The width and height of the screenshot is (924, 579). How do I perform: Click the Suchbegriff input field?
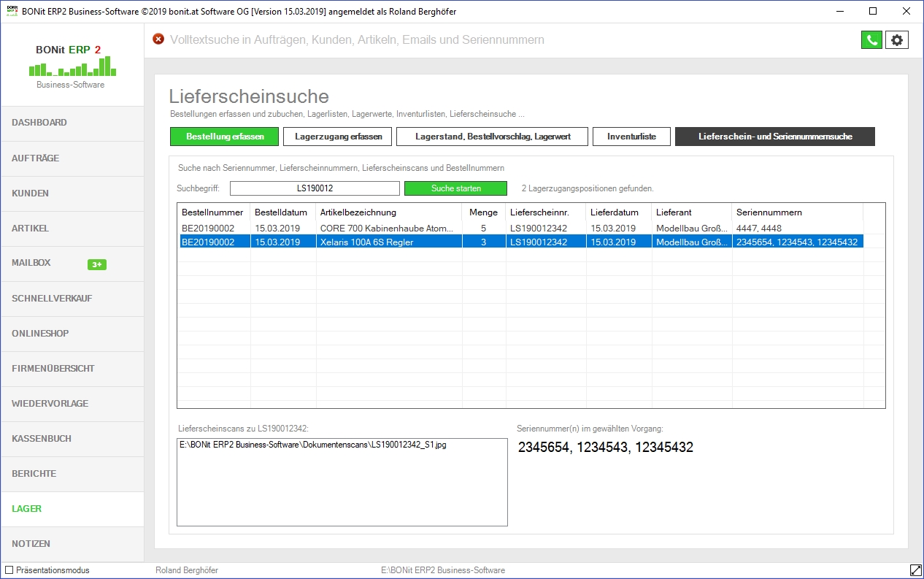point(315,188)
